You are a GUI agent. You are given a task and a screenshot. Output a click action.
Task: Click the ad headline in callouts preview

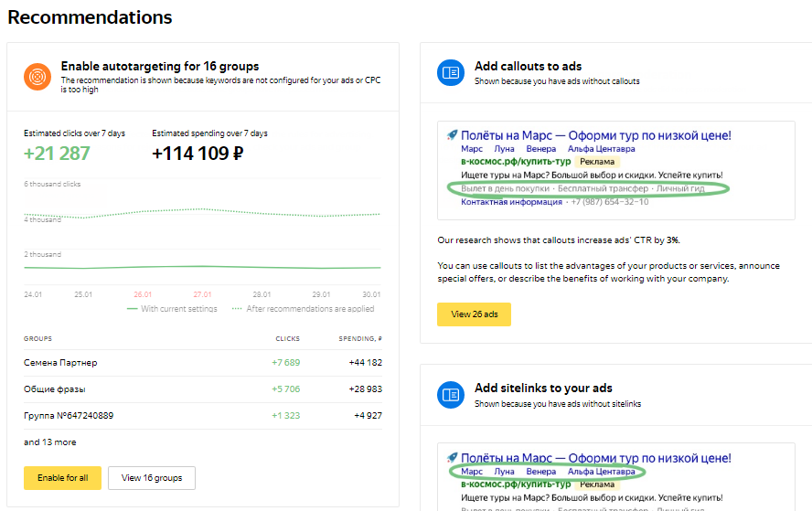click(x=595, y=135)
